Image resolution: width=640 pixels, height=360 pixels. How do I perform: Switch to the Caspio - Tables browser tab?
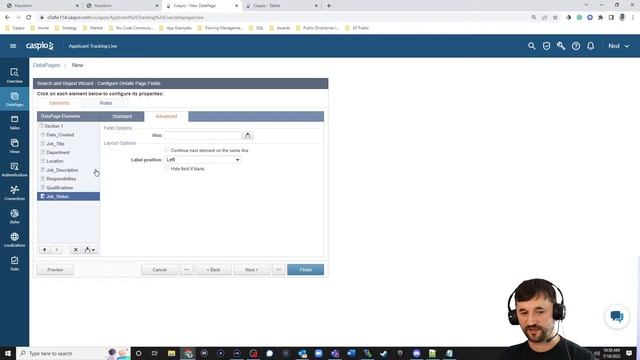(x=282, y=6)
